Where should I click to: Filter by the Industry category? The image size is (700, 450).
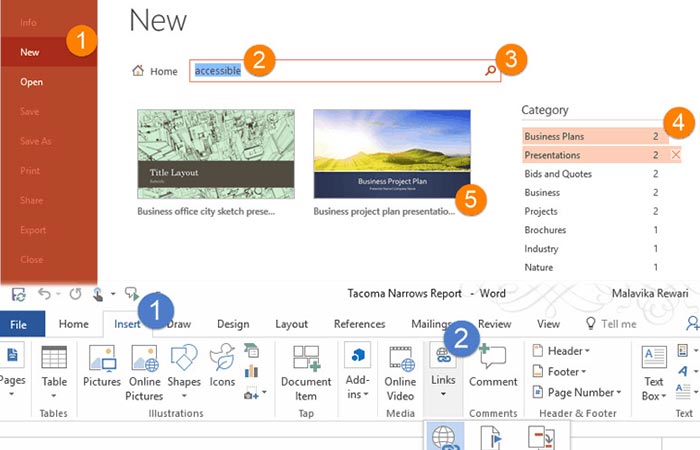click(x=595, y=249)
